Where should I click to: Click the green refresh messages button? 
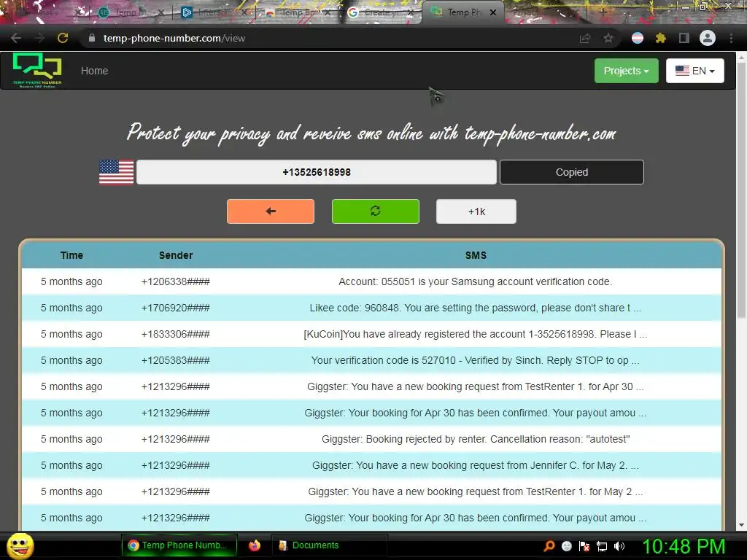[376, 211]
